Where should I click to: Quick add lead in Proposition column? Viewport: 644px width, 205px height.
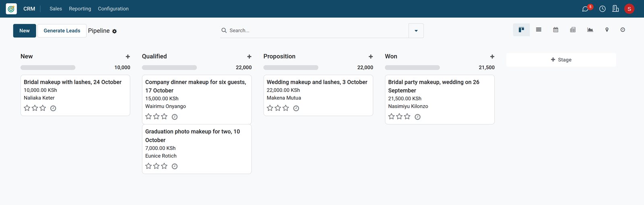(371, 57)
